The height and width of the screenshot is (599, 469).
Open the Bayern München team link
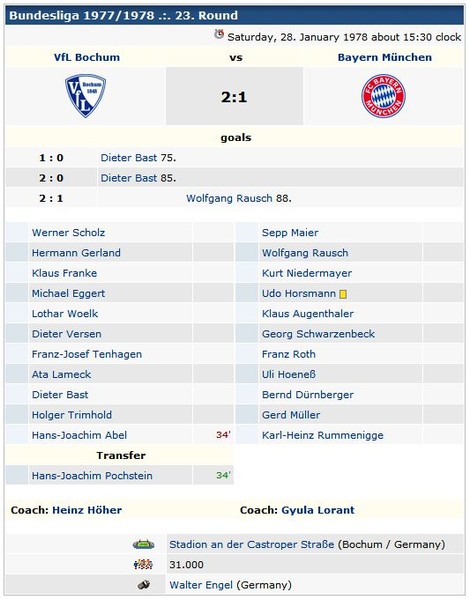(385, 57)
